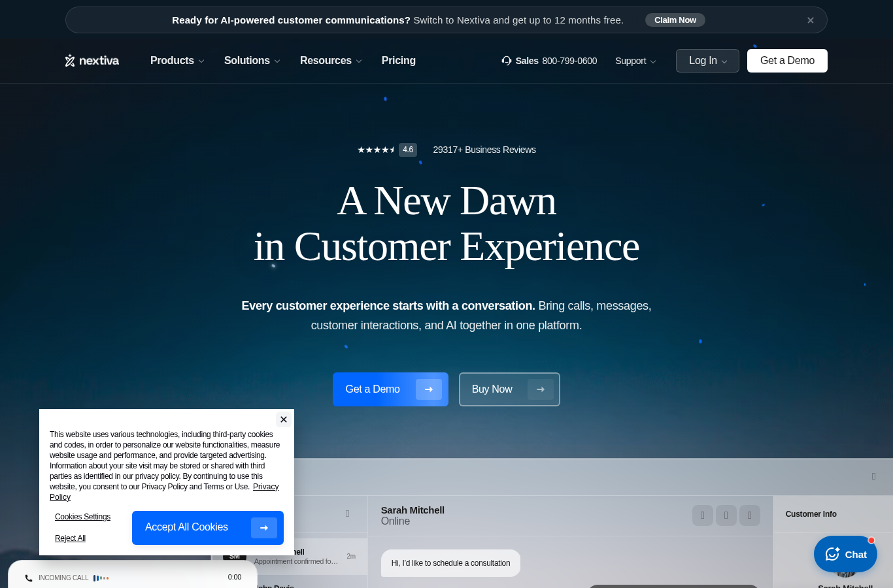The height and width of the screenshot is (588, 893).
Task: Open the Pricing page
Action: click(399, 61)
